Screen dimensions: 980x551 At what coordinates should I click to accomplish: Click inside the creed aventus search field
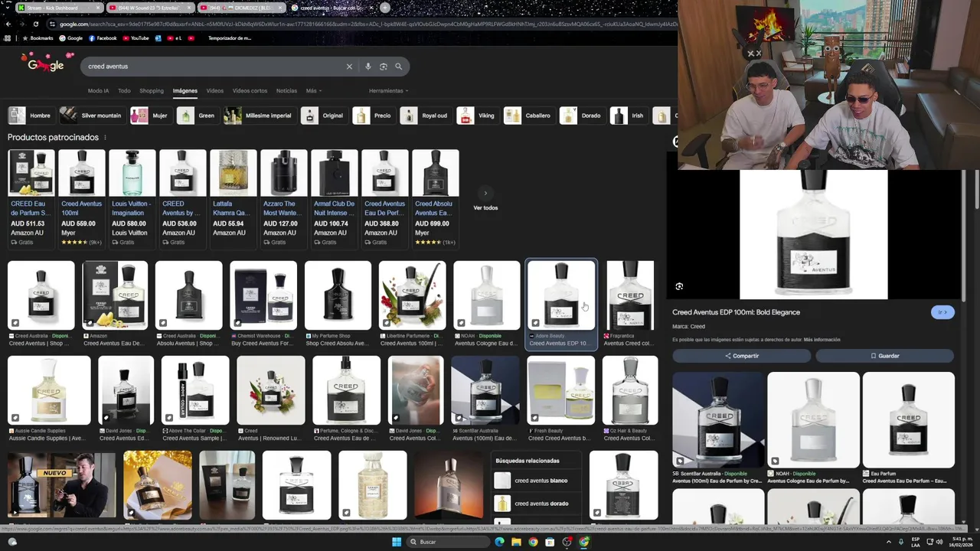(x=214, y=67)
